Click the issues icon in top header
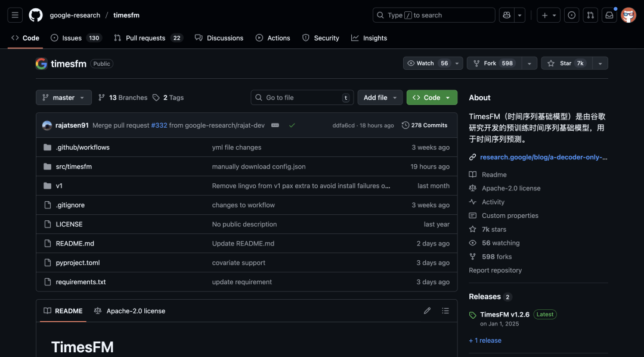Image resolution: width=644 pixels, height=357 pixels. coord(572,15)
